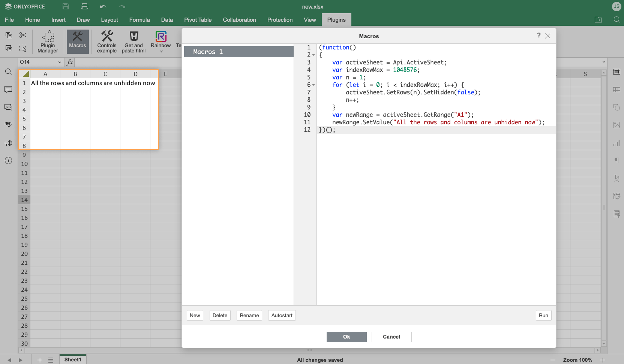Click the print icon in title bar
Image resolution: width=624 pixels, height=364 pixels.
[84, 6]
